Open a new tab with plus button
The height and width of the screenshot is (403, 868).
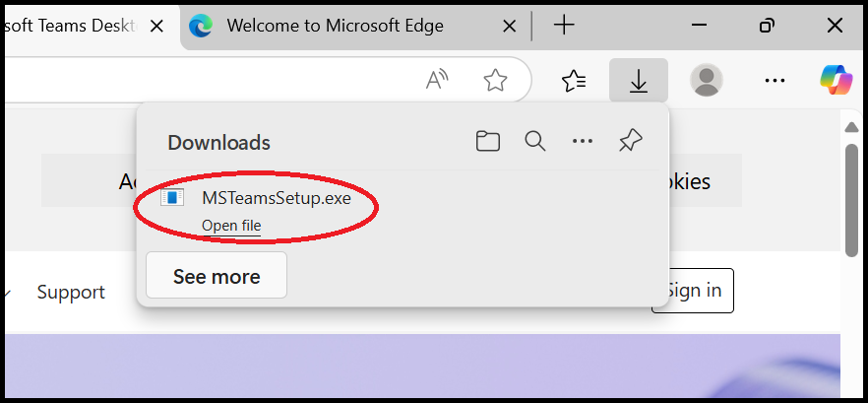click(x=564, y=26)
